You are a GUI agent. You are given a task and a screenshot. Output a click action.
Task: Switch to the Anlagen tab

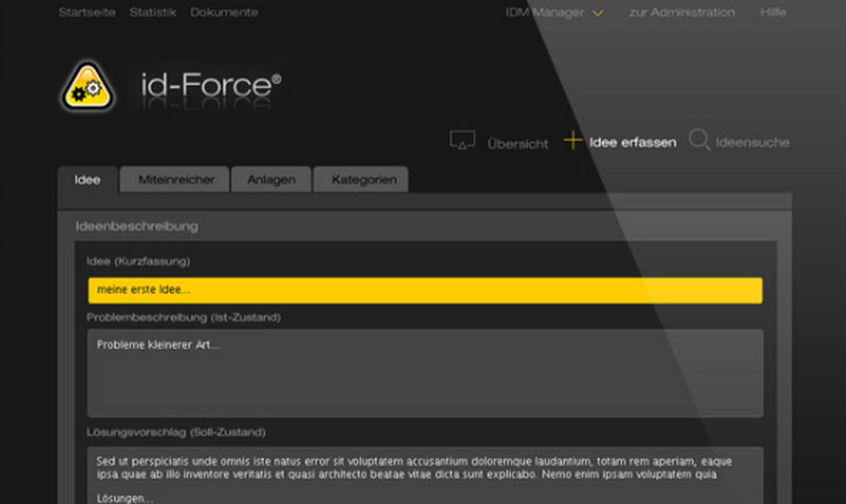pos(272,179)
